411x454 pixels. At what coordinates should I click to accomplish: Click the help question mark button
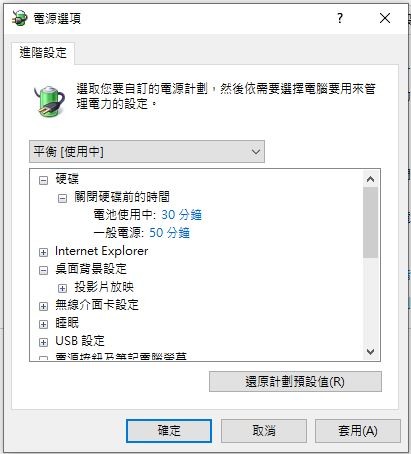click(340, 18)
